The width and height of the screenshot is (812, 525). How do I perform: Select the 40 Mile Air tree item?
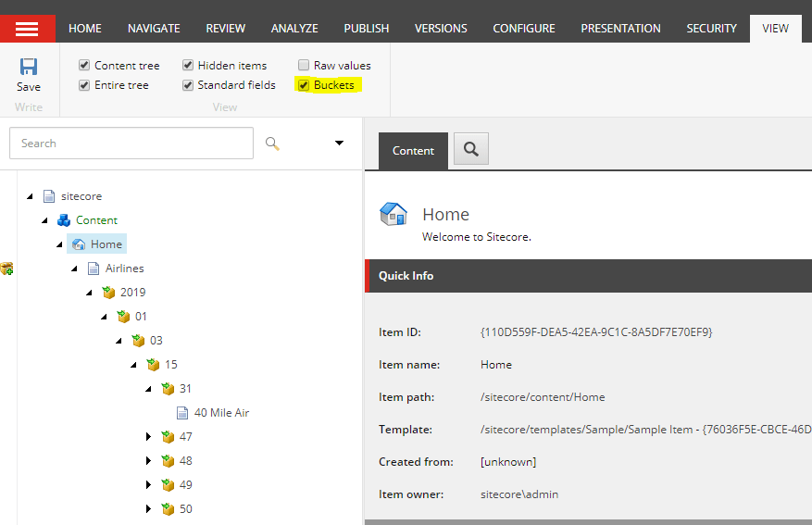point(221,413)
